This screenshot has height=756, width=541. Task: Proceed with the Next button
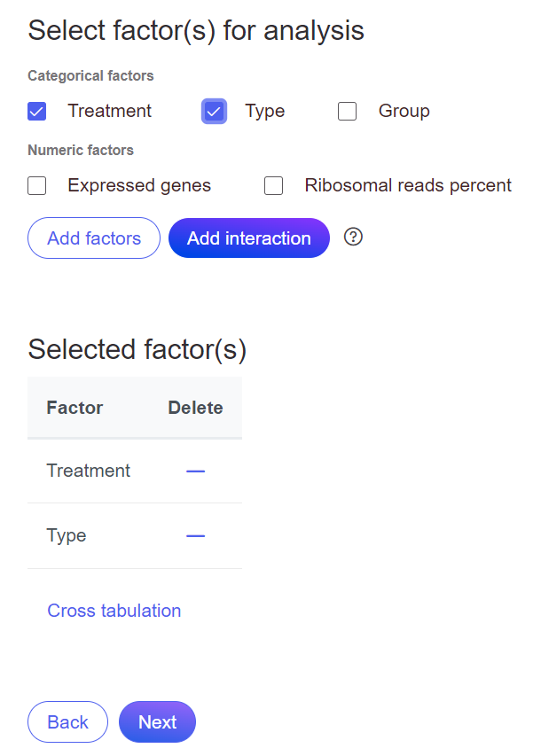coord(157,722)
